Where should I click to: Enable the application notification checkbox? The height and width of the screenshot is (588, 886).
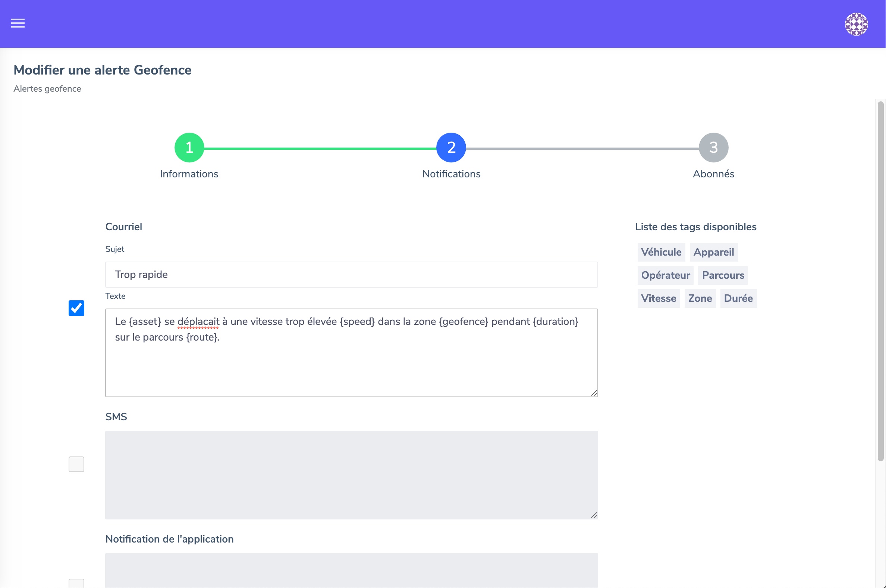76,584
